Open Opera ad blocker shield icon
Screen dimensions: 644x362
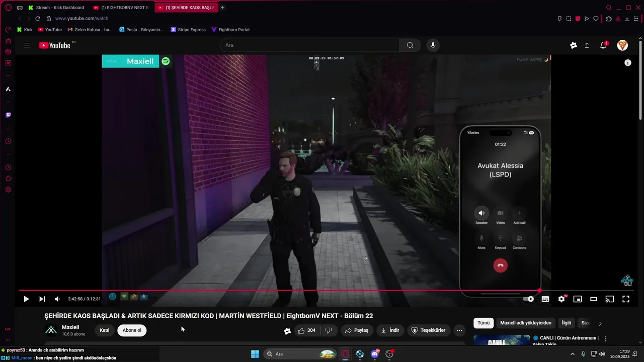coord(578,19)
